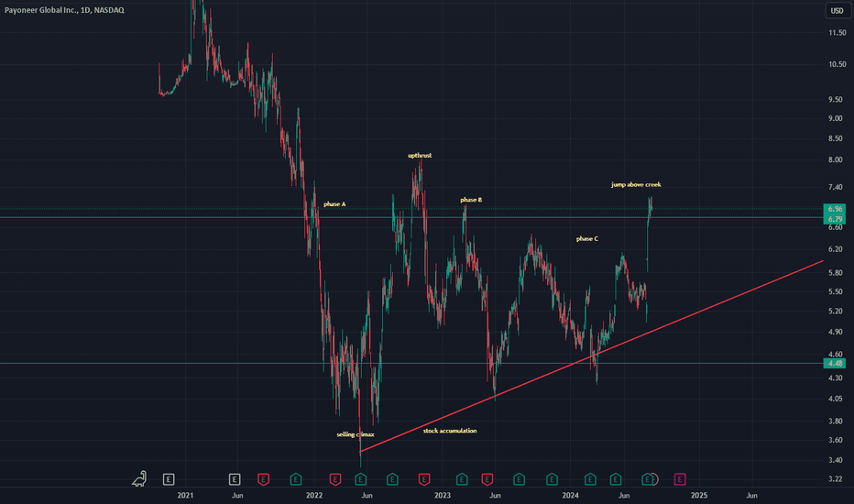This screenshot has height=504, width=854.
Task: Select the 4.48 horizontal line price label
Action: (835, 364)
